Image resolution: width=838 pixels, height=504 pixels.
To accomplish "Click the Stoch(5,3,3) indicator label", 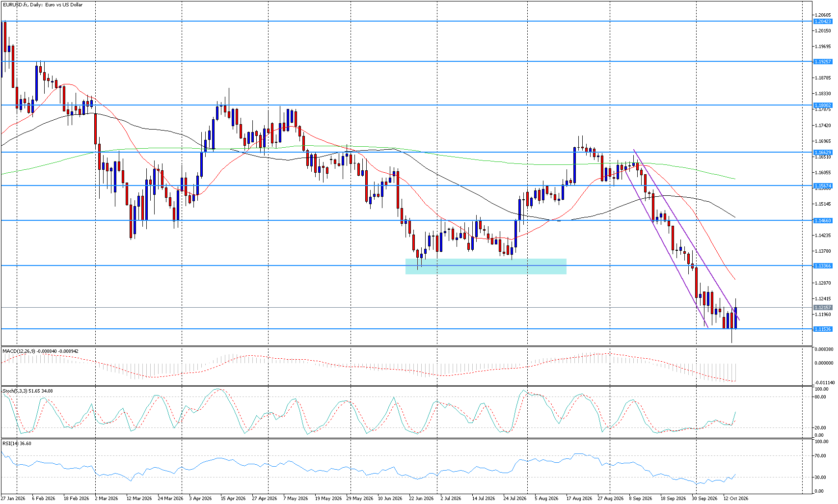I will 28,391.
